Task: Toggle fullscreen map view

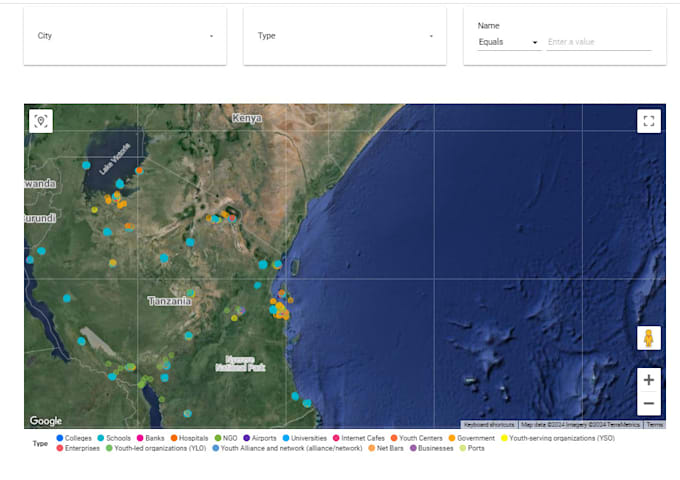Action: click(x=649, y=121)
